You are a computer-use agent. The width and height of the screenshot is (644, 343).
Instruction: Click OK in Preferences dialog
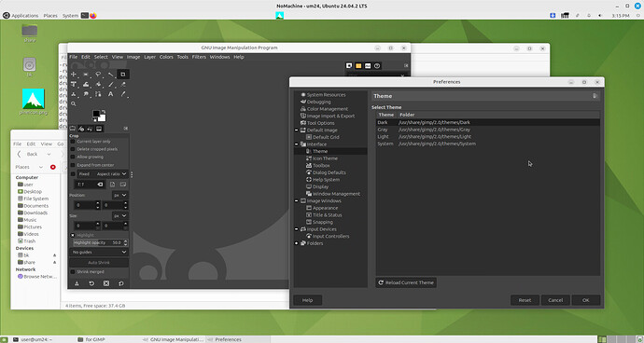(x=586, y=300)
